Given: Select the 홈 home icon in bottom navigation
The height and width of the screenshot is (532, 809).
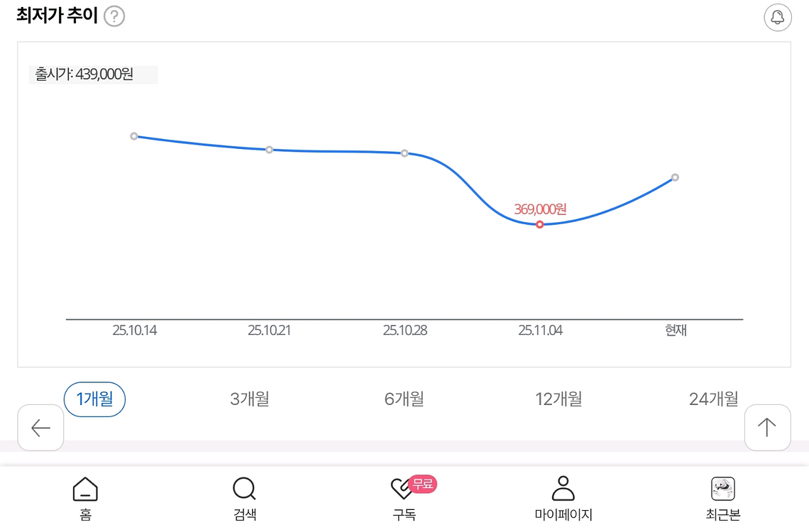Looking at the screenshot, I should tap(84, 489).
